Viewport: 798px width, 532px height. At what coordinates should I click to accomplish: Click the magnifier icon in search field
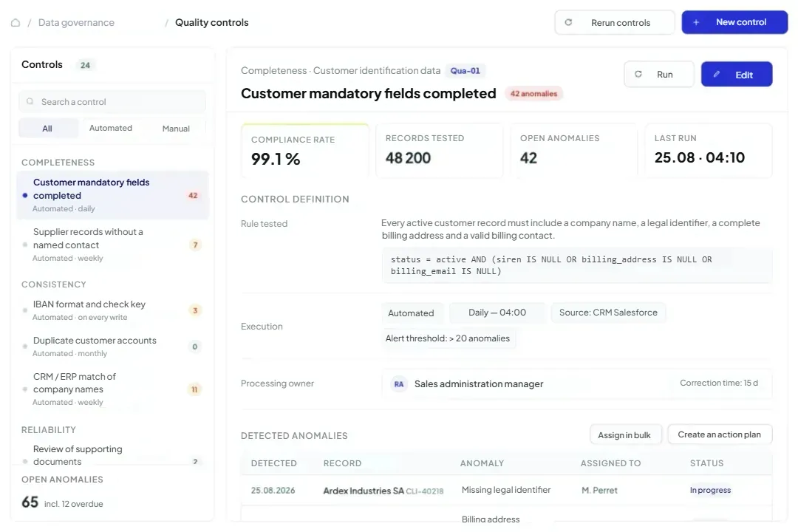pyautogui.click(x=30, y=101)
